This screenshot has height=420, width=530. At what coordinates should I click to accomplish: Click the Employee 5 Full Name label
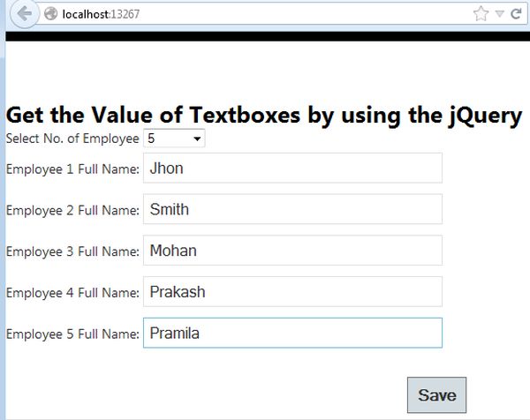(72, 334)
